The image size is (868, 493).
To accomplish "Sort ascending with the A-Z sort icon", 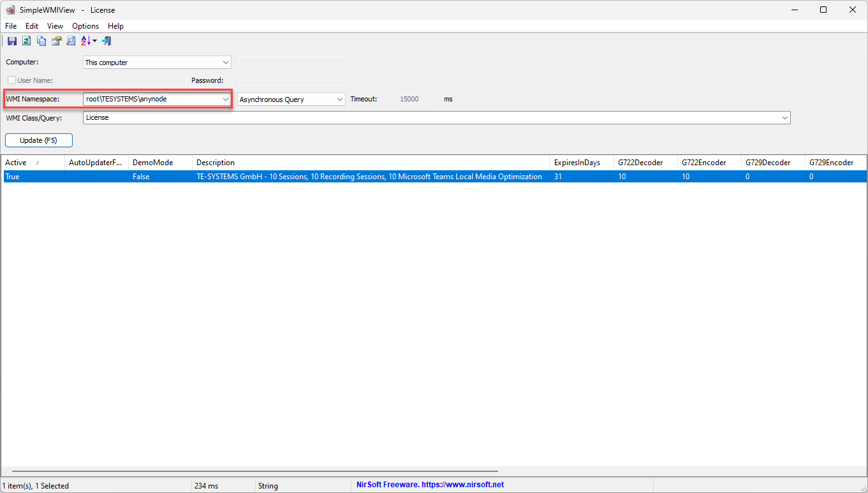I will (x=85, y=41).
